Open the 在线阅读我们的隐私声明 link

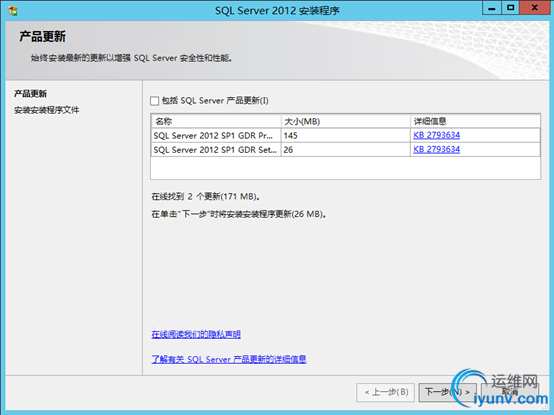pyautogui.click(x=196, y=334)
